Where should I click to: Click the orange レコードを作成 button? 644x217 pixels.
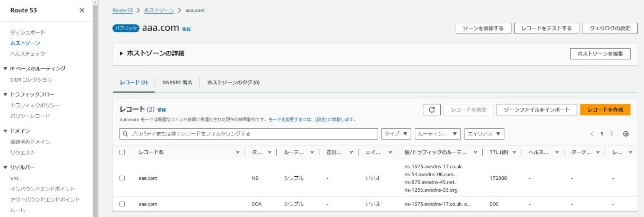[605, 110]
